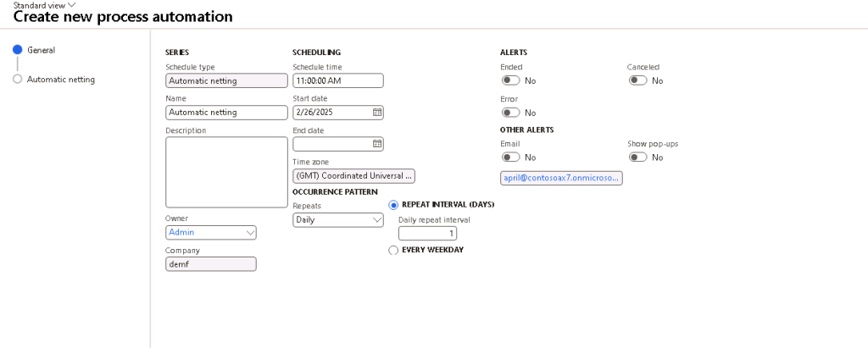The image size is (868, 348).
Task: Toggle the Show pop-ups switch
Action: 637,157
